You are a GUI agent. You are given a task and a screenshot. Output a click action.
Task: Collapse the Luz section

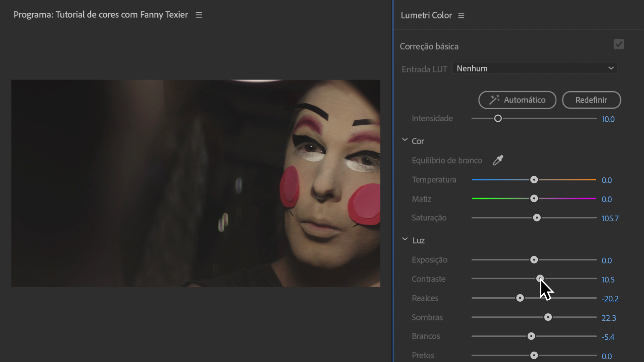click(405, 239)
